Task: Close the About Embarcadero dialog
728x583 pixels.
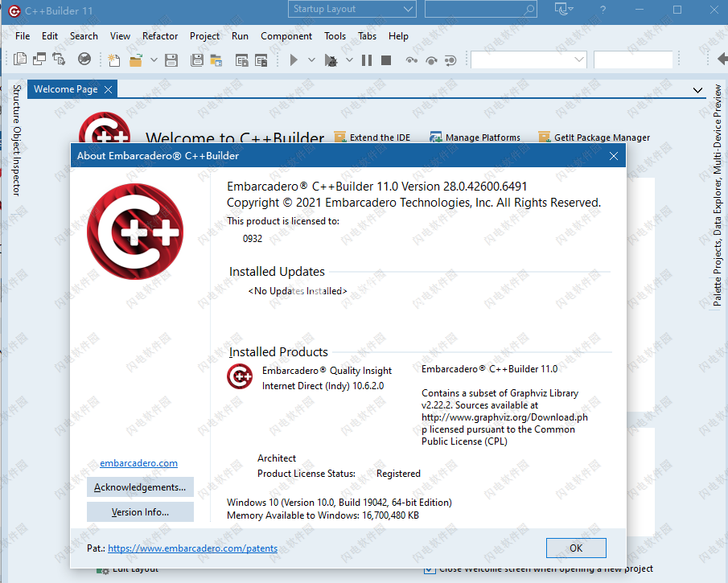Action: 613,156
